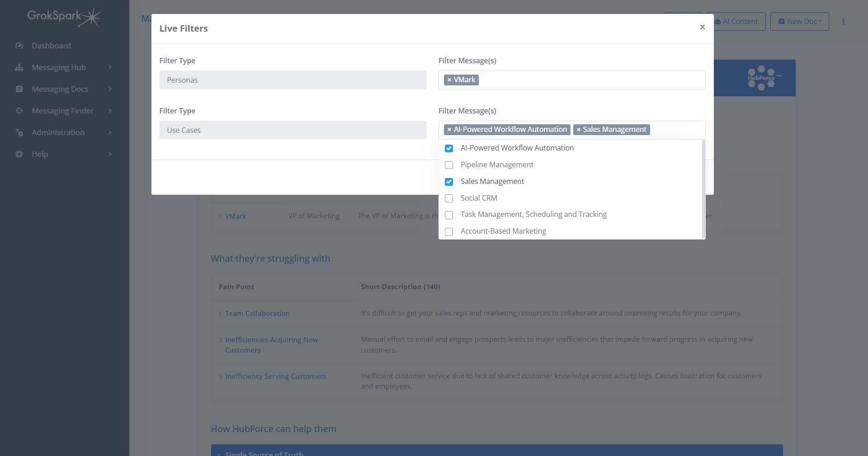Viewport: 868px width, 456px height.
Task: Open the Help menu item
Action: [x=40, y=154]
